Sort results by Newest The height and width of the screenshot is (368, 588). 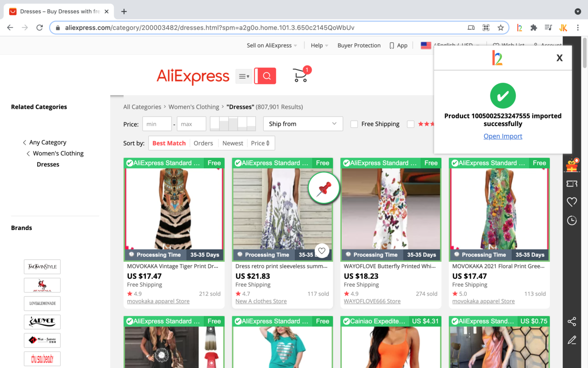tap(233, 143)
